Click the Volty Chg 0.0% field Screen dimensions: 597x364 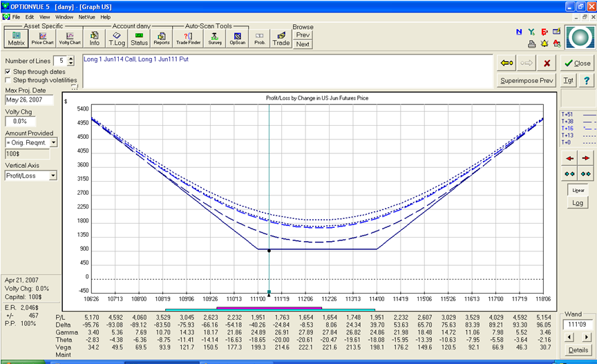20,121
